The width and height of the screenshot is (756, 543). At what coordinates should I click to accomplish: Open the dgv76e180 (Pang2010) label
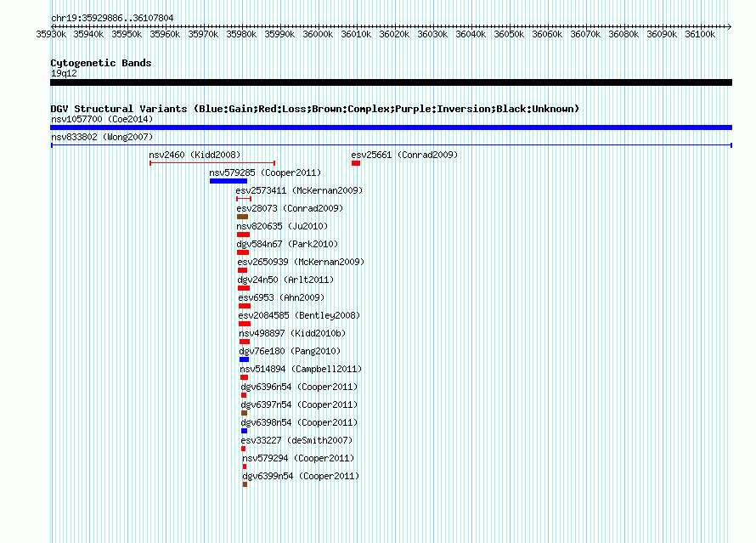(x=290, y=351)
